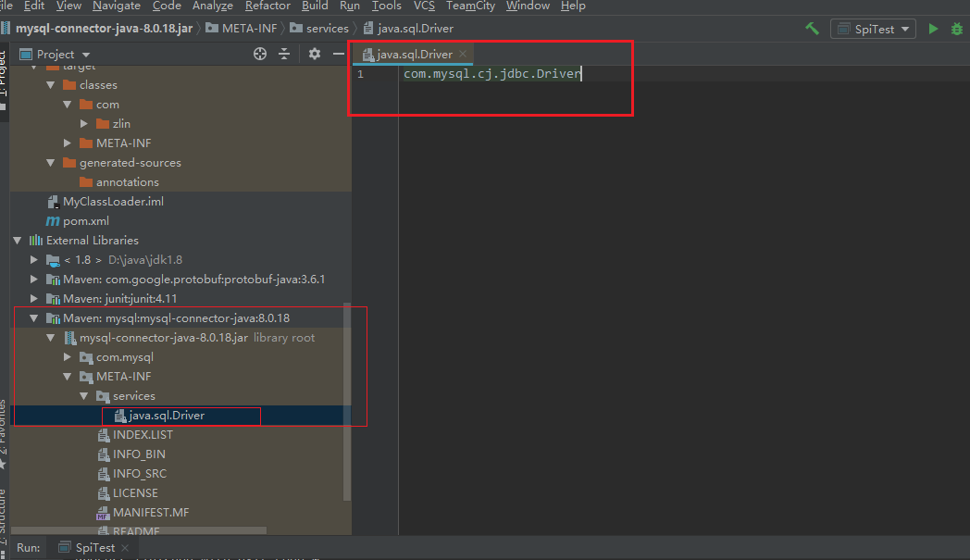Collapse the External Libraries node
970x560 pixels.
click(x=18, y=240)
